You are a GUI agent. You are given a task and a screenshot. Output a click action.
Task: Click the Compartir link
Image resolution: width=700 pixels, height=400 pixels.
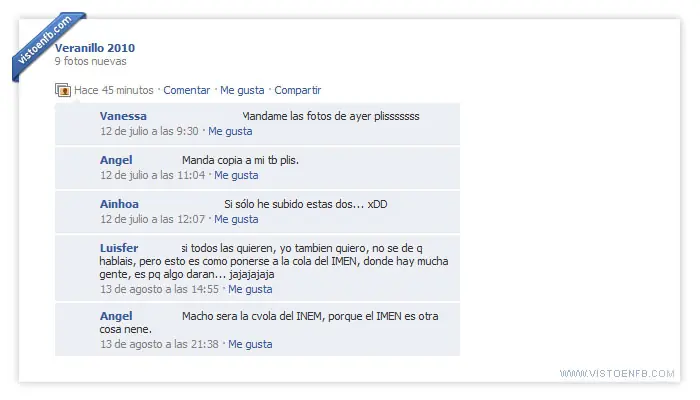[298, 90]
